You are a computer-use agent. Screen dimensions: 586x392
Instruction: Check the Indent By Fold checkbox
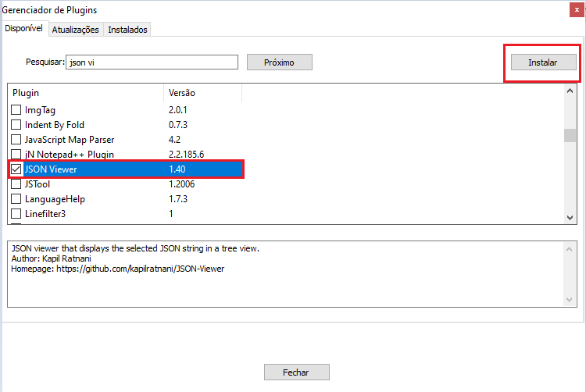[x=16, y=125]
